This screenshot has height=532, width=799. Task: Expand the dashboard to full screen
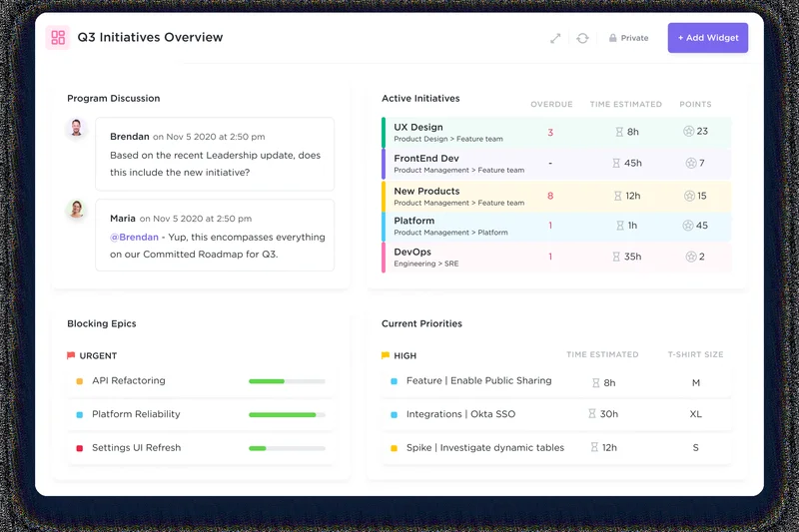click(x=555, y=38)
